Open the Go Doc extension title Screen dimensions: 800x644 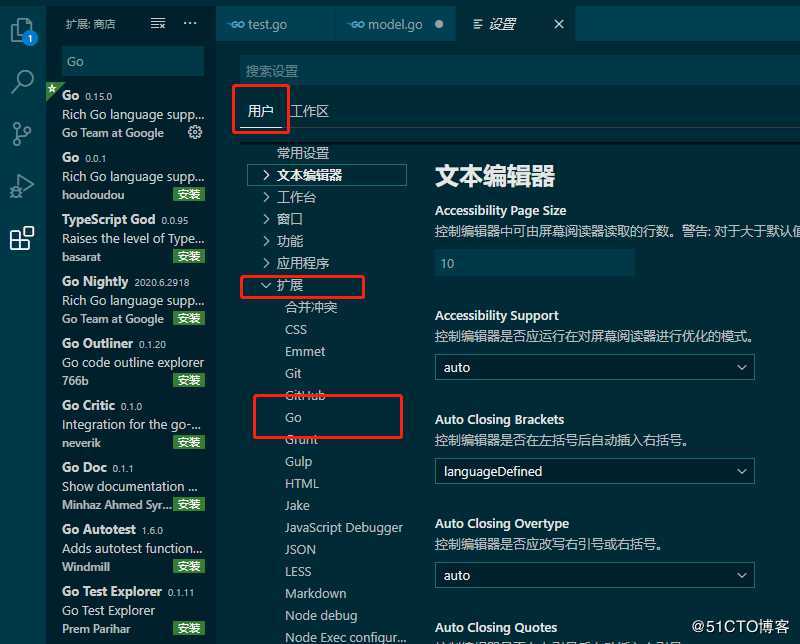click(84, 467)
